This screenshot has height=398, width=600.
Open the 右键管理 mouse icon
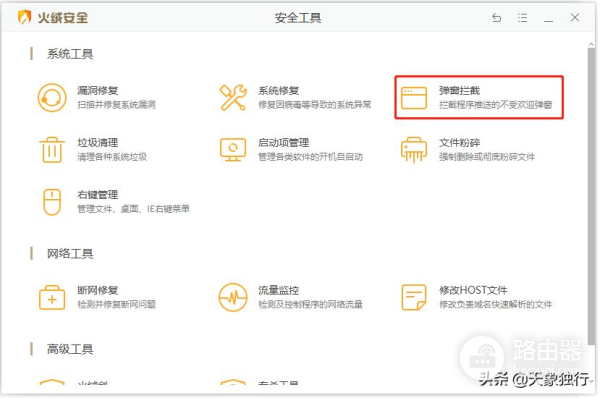(52, 202)
